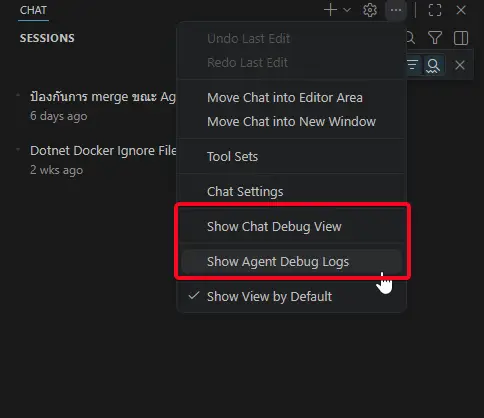Maximize chat panel with fullscreen icon

435,10
